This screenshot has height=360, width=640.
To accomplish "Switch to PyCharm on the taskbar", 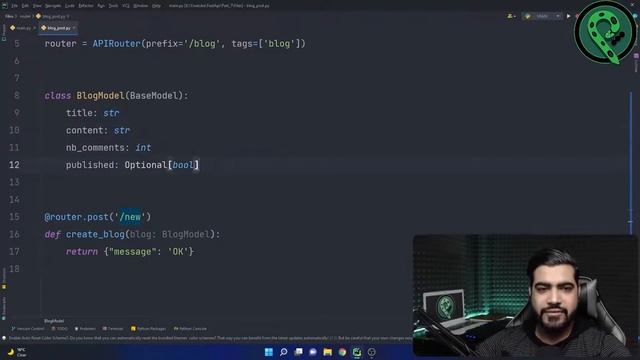I will pyautogui.click(x=357, y=352).
